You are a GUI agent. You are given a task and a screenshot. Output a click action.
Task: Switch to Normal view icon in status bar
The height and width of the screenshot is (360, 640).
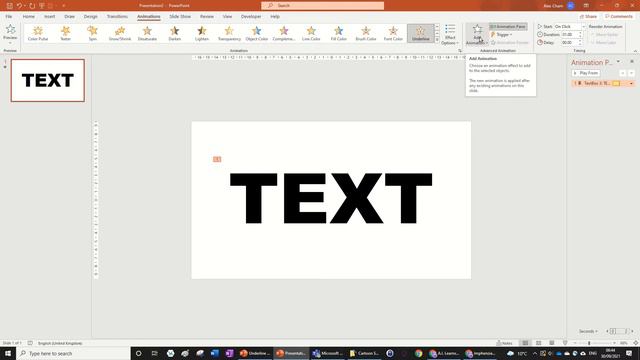point(525,343)
